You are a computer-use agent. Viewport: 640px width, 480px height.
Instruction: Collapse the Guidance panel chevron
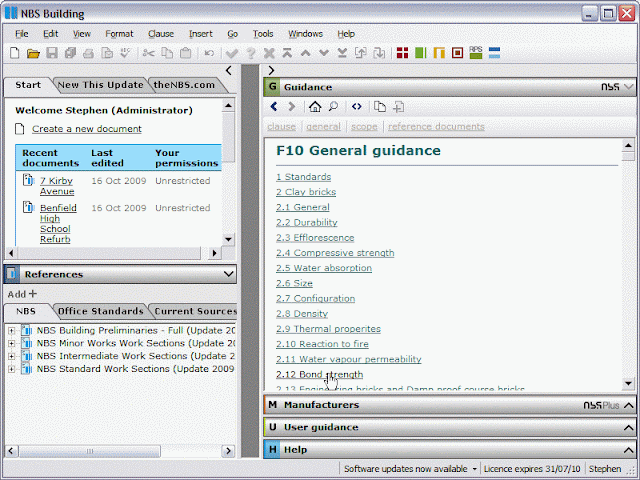[629, 87]
